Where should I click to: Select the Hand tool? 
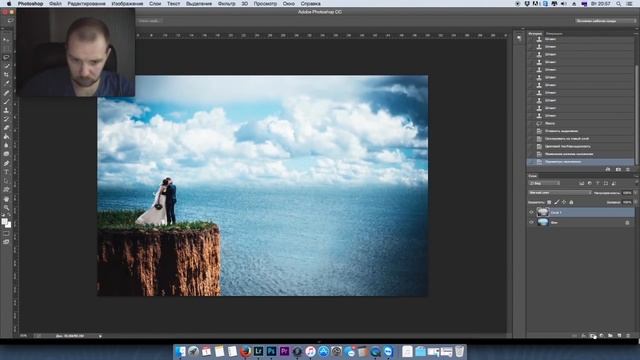click(6, 199)
